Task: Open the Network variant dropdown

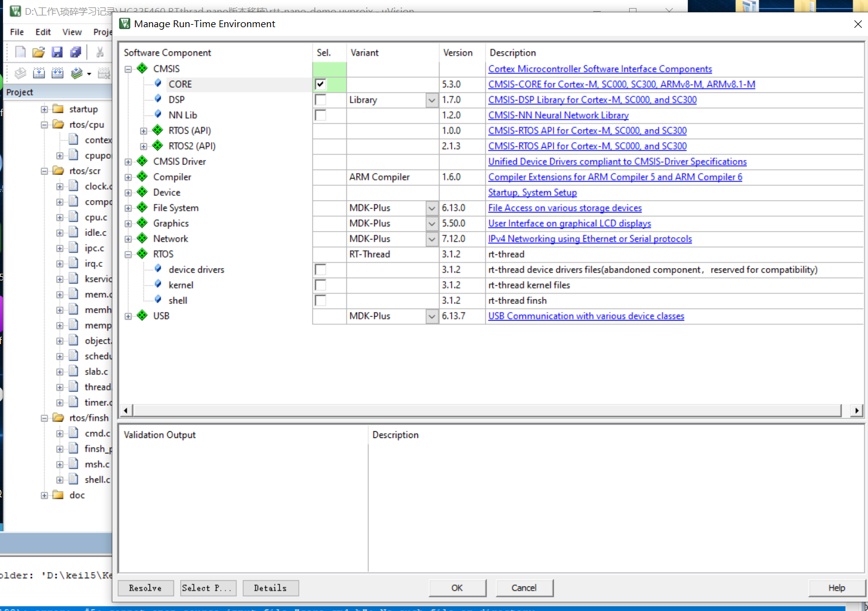Action: tap(431, 238)
